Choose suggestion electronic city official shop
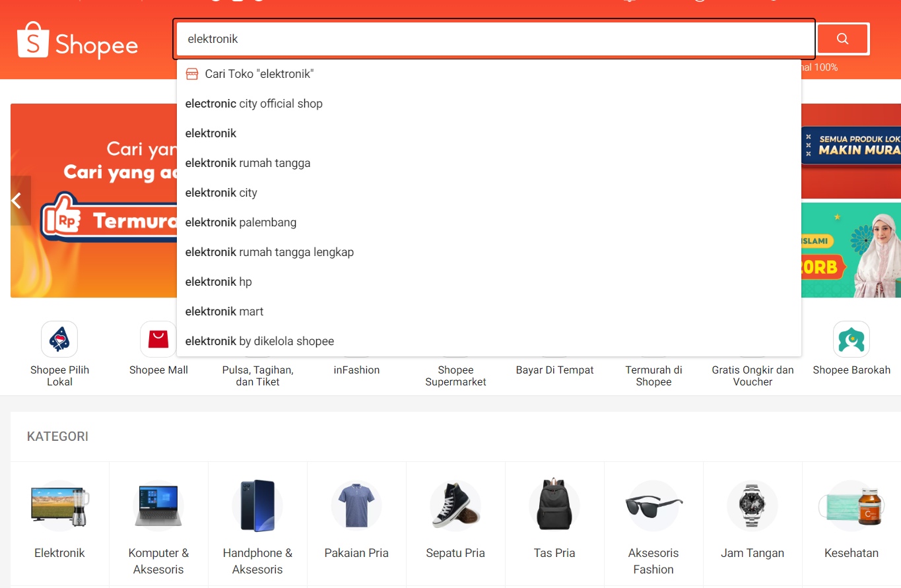Screen dimensions: 901x588 tap(489, 104)
